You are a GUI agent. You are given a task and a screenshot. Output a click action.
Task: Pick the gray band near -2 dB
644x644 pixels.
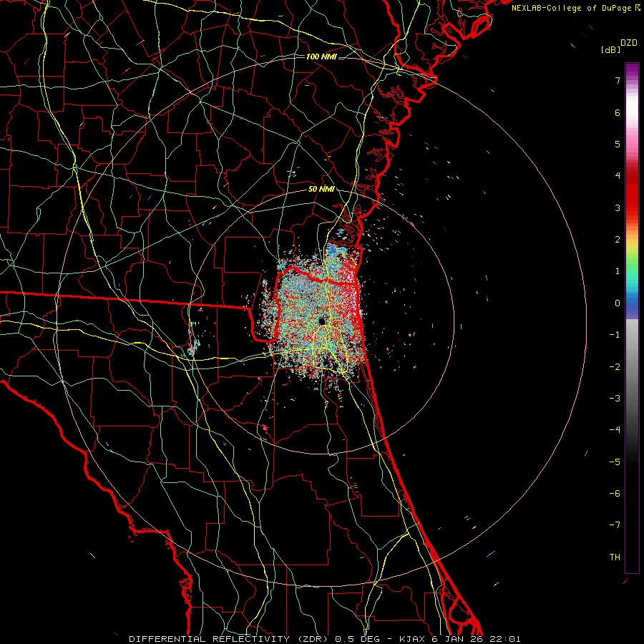tap(632, 366)
